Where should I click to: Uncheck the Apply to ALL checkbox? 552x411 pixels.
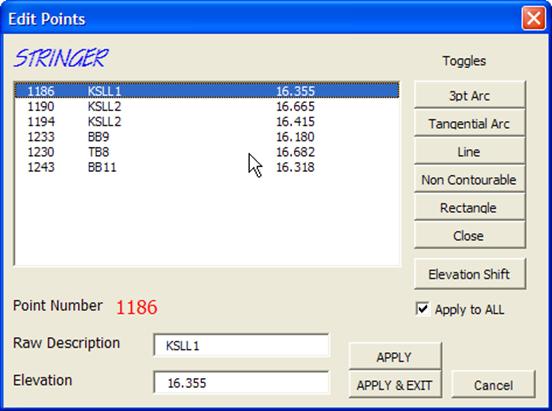click(x=422, y=309)
